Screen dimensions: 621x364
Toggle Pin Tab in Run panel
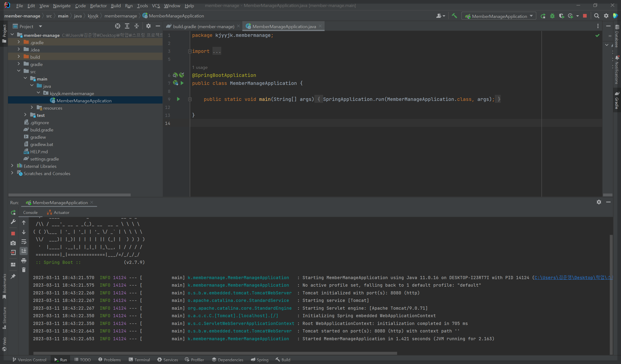13,276
